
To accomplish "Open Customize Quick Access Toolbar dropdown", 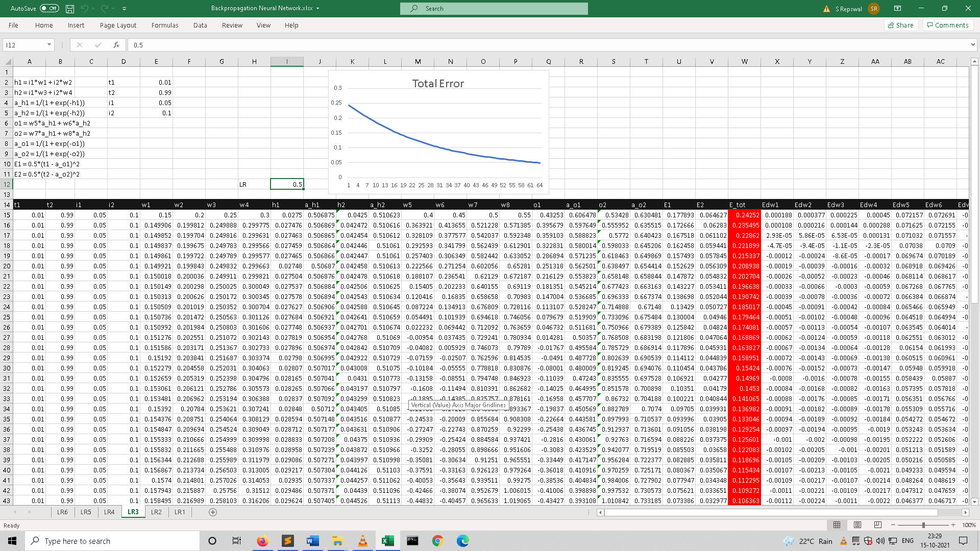I will coord(124,8).
